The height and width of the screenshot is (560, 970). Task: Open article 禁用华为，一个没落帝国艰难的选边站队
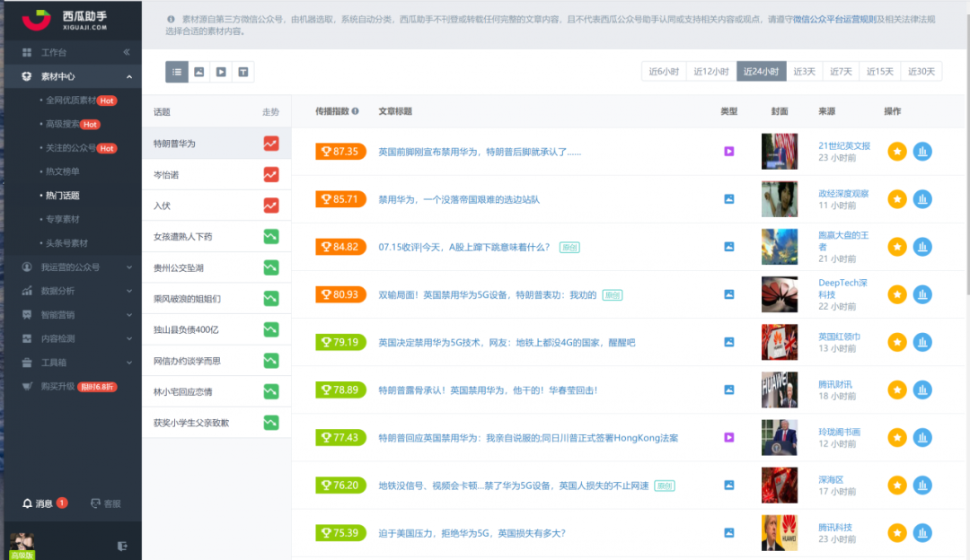459,199
